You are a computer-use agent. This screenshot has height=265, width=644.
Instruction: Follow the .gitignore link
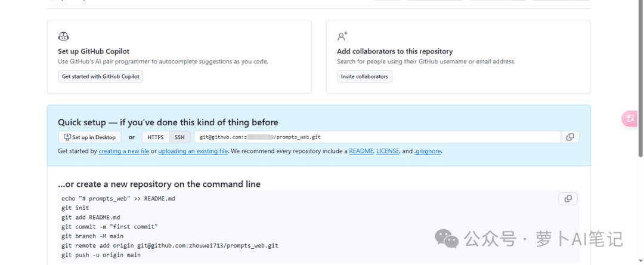427,151
